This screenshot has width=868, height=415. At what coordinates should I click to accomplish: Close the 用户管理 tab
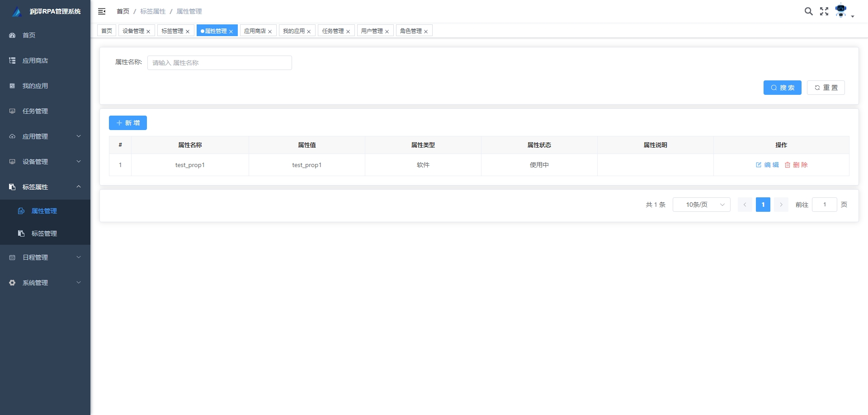(x=387, y=32)
